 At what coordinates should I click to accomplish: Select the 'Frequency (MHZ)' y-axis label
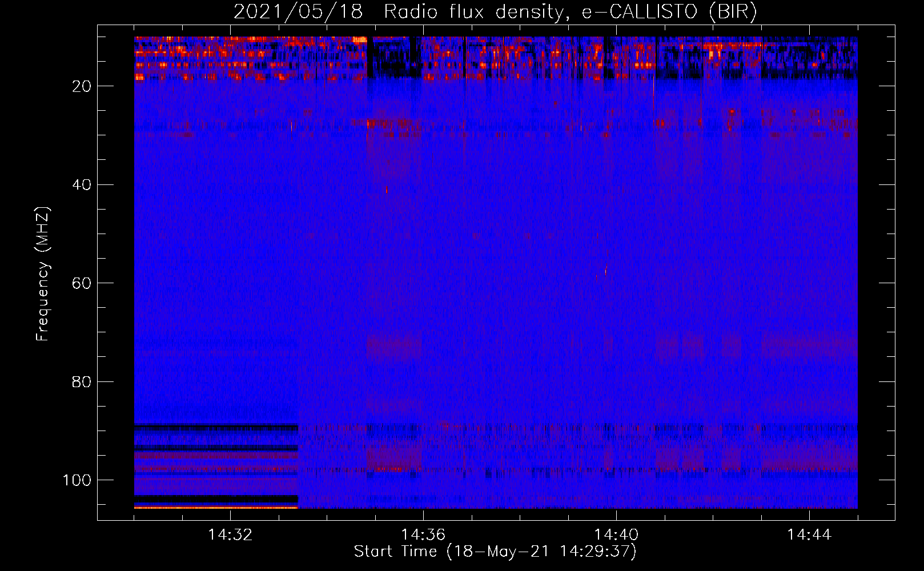(43, 274)
